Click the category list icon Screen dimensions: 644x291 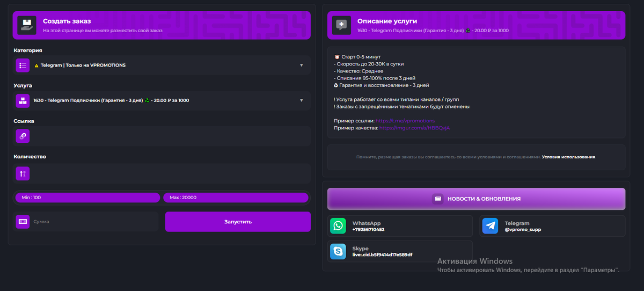click(23, 66)
